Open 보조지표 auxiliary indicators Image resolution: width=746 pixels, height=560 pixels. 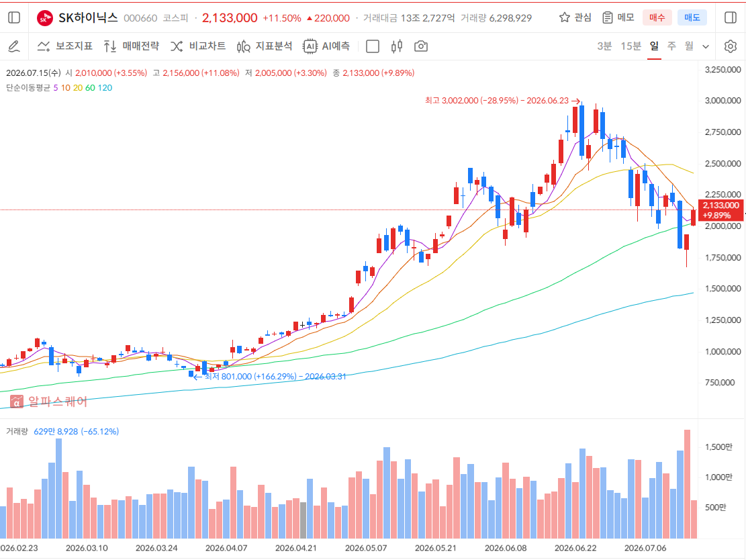(64, 46)
